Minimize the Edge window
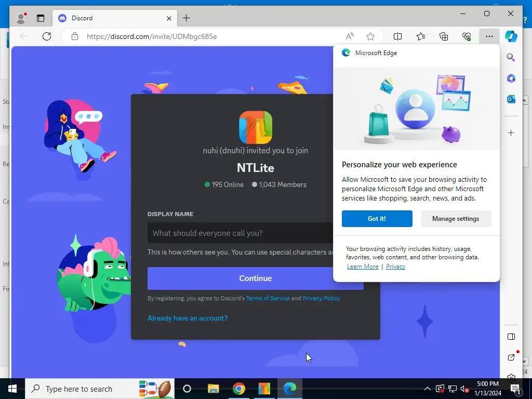532x399 pixels. [x=463, y=14]
